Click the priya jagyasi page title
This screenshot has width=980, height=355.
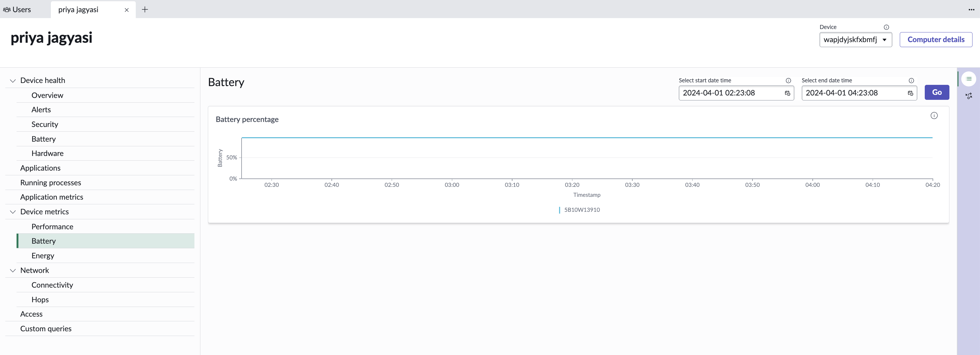click(51, 38)
